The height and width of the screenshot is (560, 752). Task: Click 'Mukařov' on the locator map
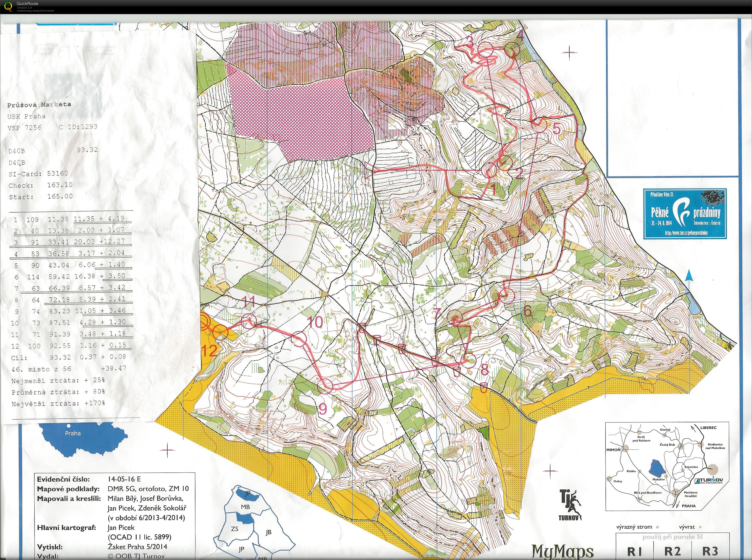pyautogui.click(x=659, y=480)
